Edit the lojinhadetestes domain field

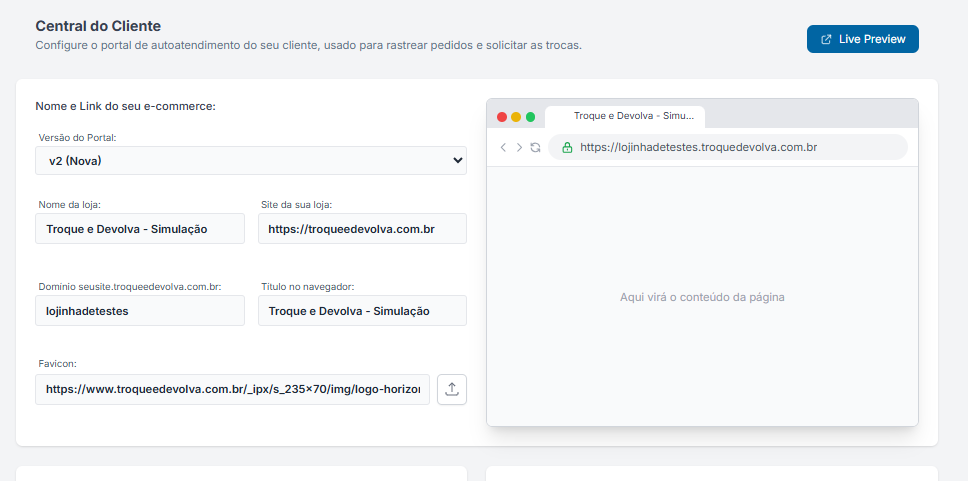pos(140,311)
